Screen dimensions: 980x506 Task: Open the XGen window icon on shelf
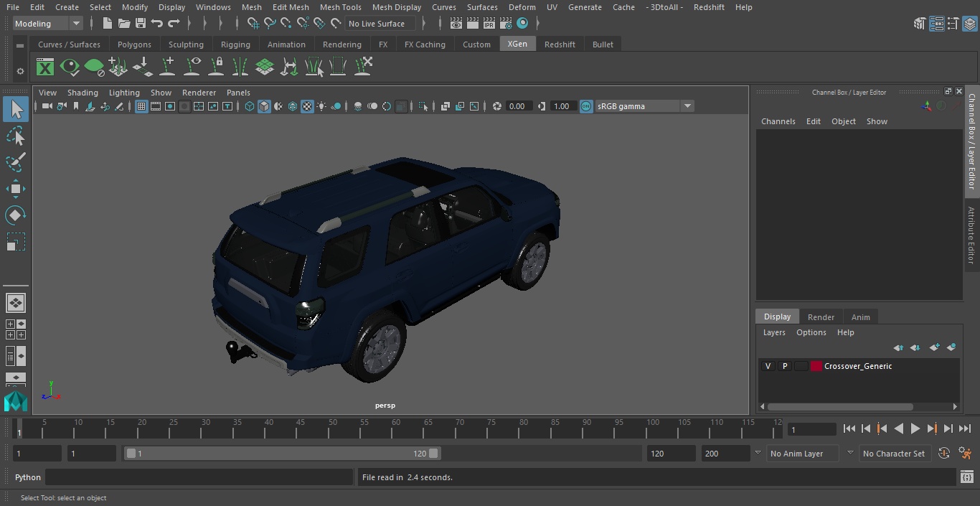[45, 67]
